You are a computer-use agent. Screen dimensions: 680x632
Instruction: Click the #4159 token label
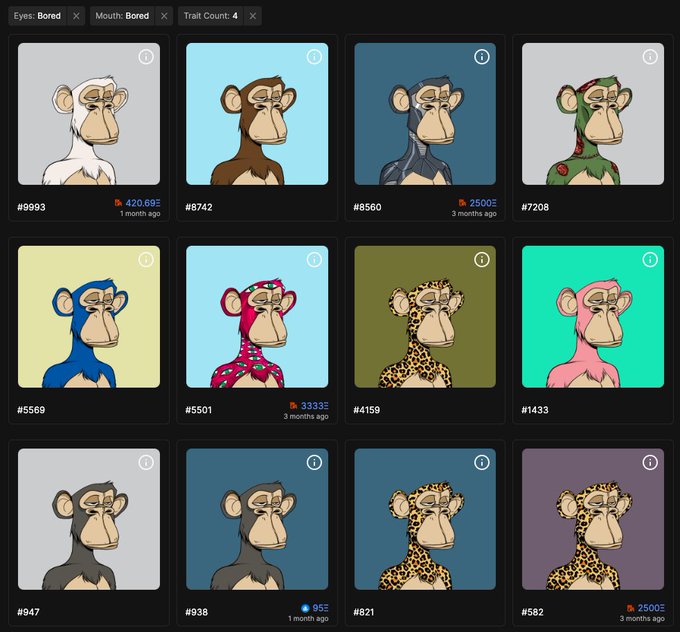[367, 410]
